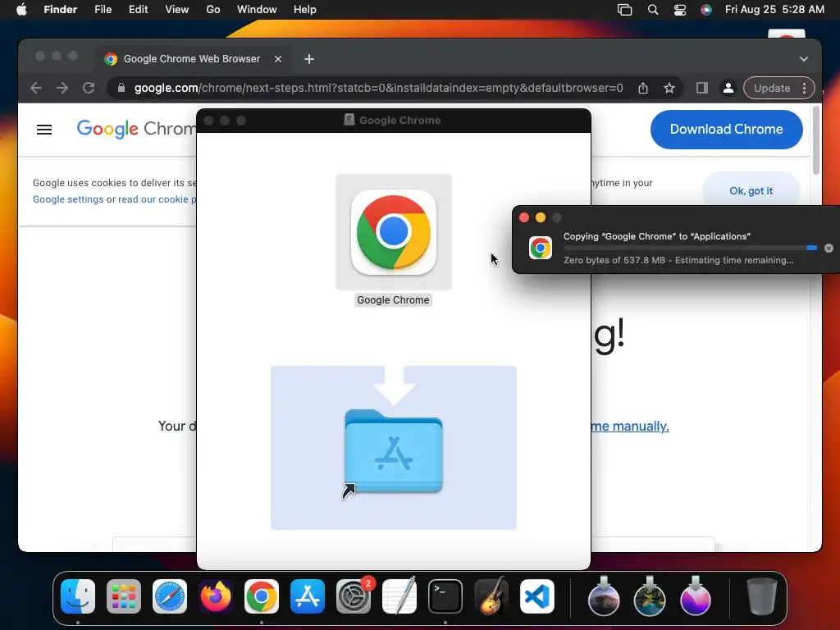Open Finder from the Dock
Screen dimensions: 840x630
coord(78,596)
